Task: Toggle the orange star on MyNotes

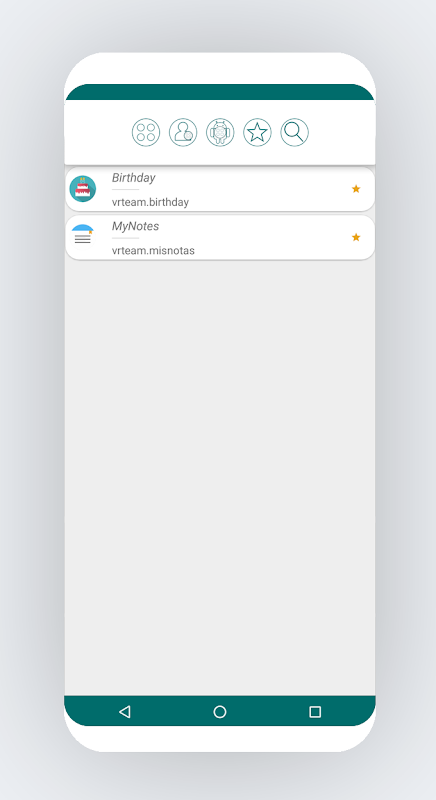Action: [356, 237]
